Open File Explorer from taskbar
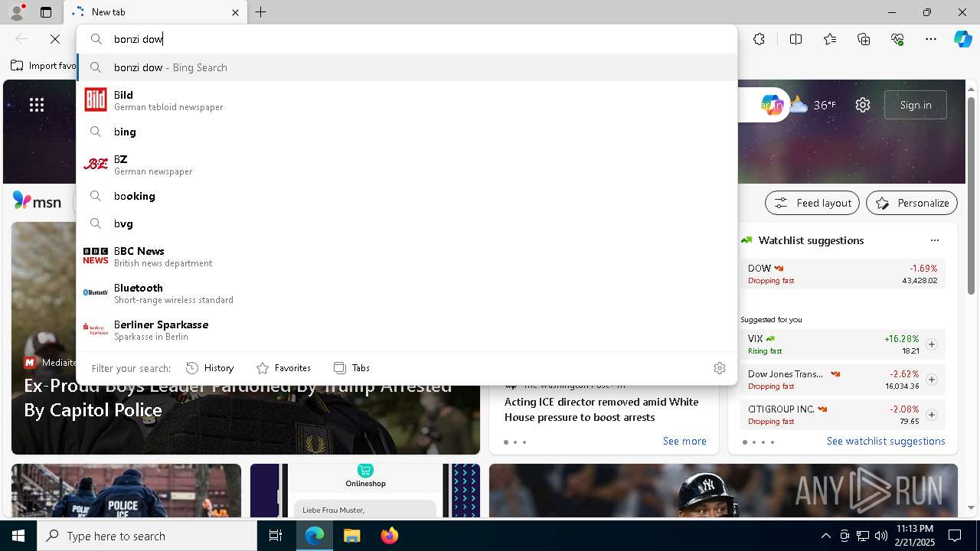The height and width of the screenshot is (551, 980). [x=351, y=536]
